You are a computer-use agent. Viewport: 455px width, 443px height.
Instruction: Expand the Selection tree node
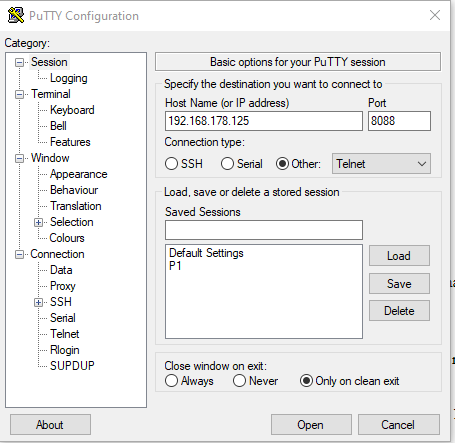coord(38,222)
